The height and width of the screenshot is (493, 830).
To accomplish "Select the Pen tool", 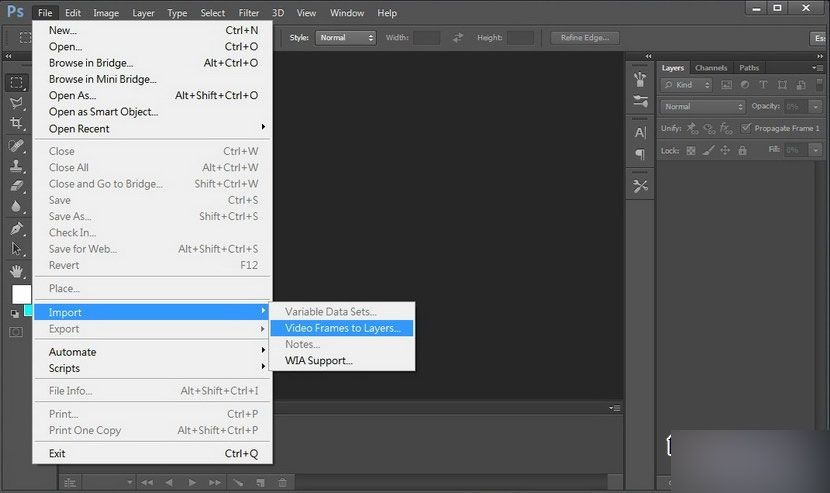I will 16,229.
